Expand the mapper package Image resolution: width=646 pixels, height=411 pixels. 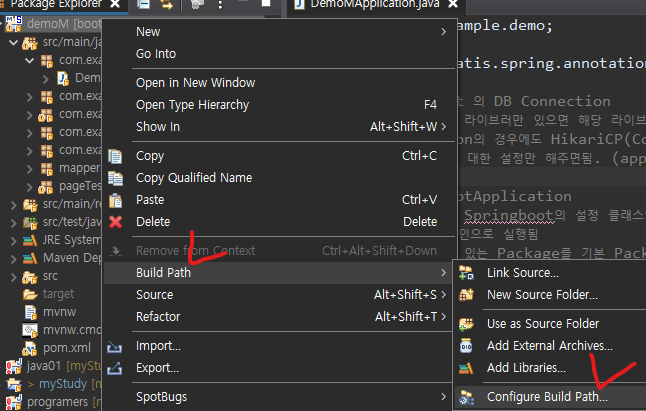[29, 168]
